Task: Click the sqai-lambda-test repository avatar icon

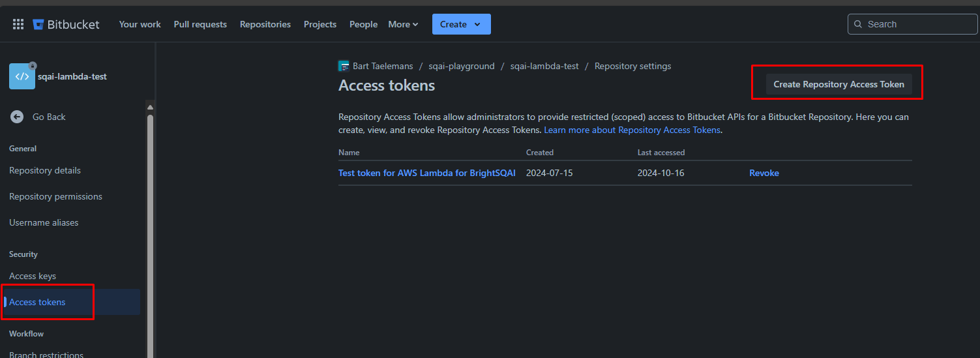Action: [x=22, y=76]
